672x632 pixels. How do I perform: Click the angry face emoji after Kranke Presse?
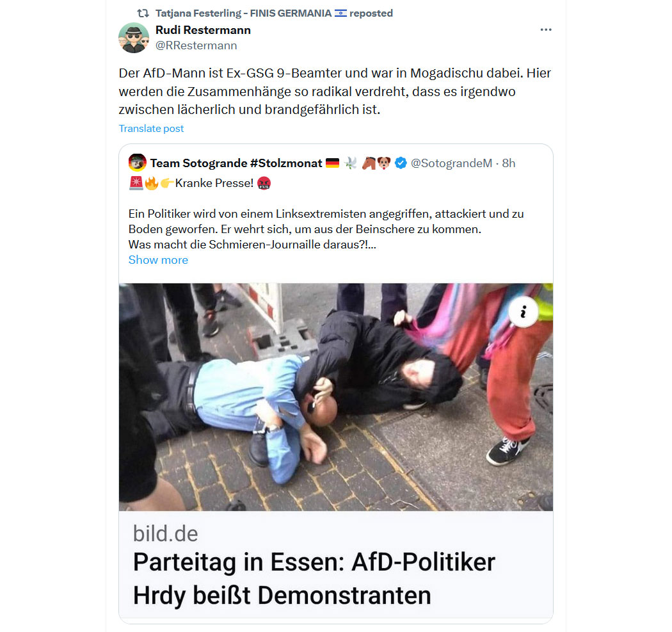(x=264, y=183)
